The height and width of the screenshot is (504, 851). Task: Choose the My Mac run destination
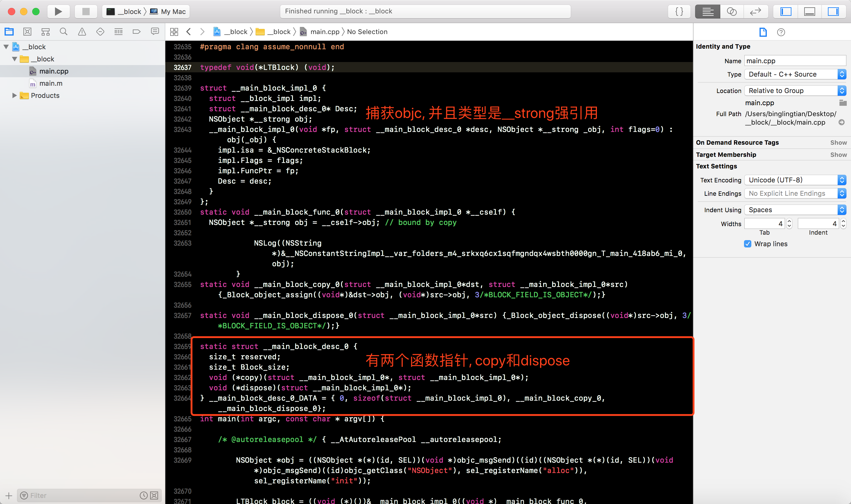pos(168,12)
